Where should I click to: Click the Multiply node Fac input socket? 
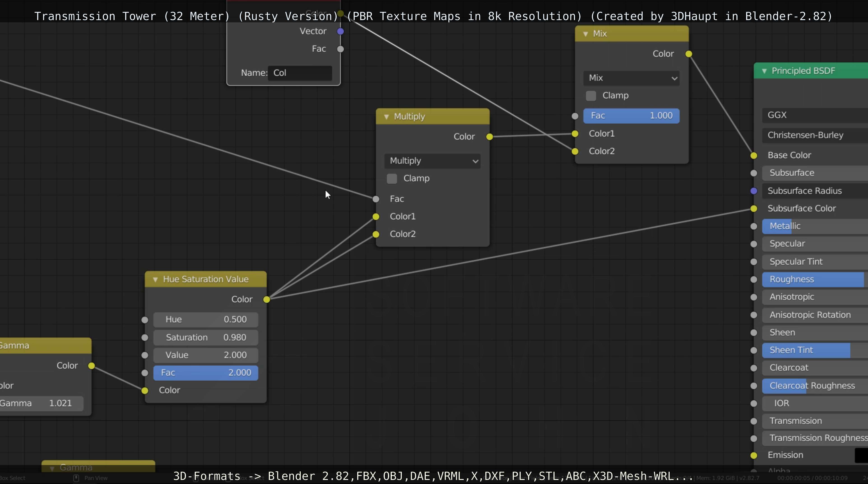pos(376,199)
